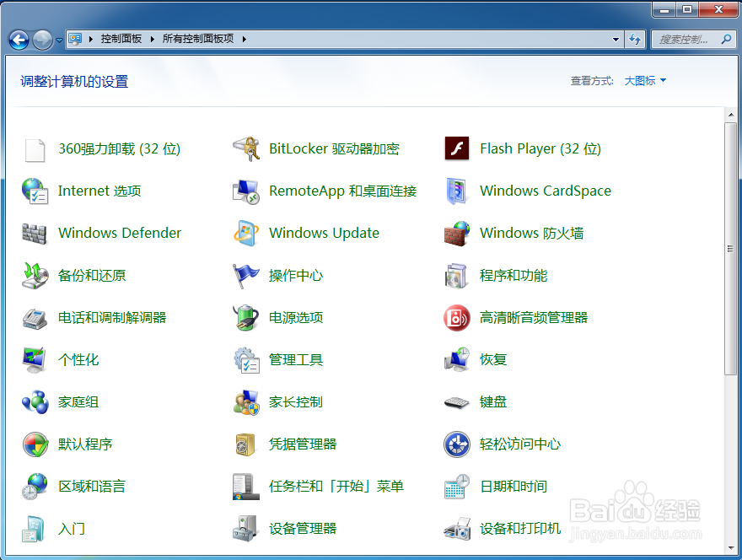Click the Back navigation arrow
This screenshot has width=742, height=560.
pos(19,40)
